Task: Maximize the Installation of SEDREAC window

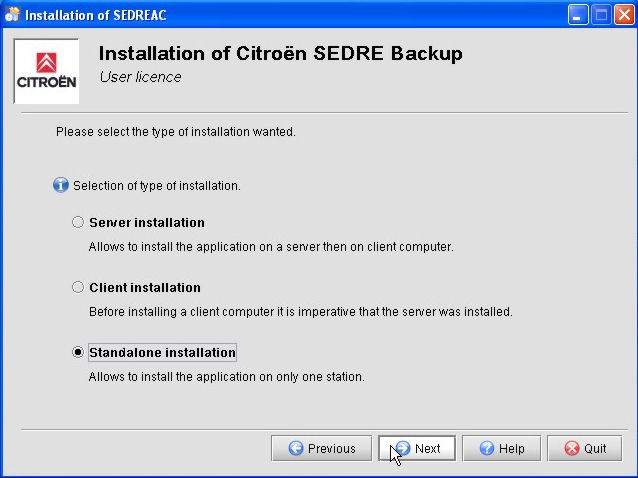Action: coord(601,15)
